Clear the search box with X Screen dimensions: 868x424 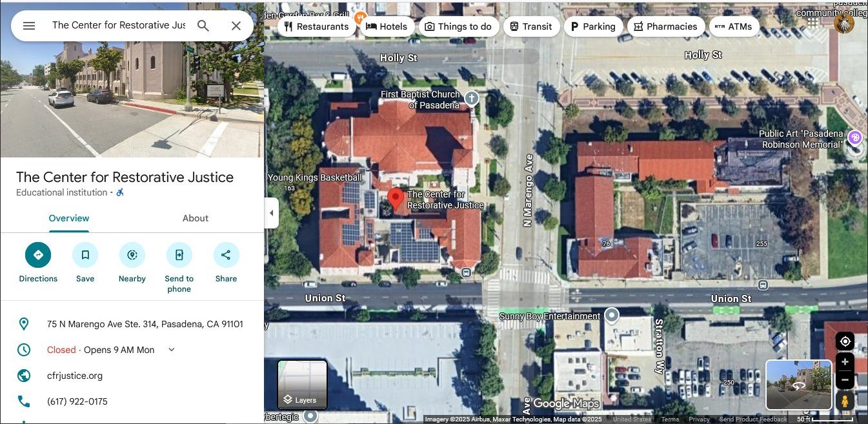point(236,26)
